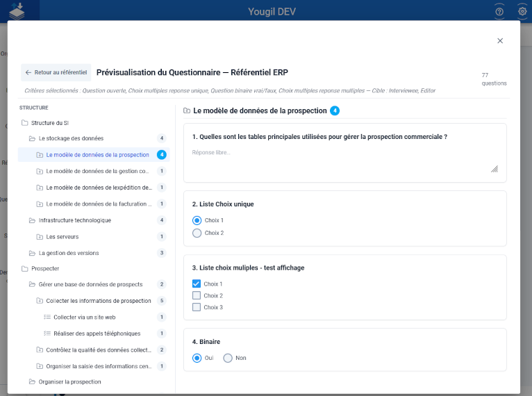The height and width of the screenshot is (396, 532).
Task: Go back via Retour au référentiel button
Action: (x=56, y=72)
